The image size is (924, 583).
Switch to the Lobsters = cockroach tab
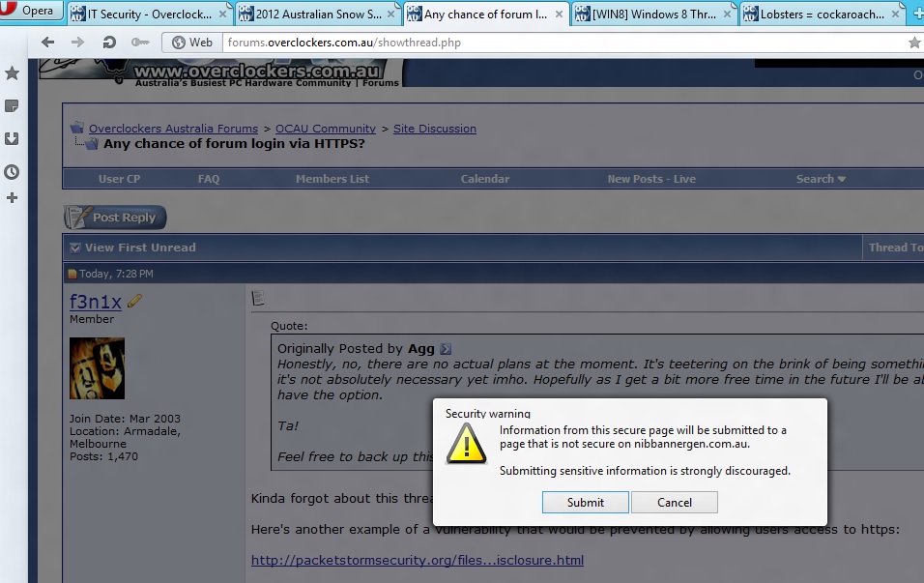click(x=823, y=15)
